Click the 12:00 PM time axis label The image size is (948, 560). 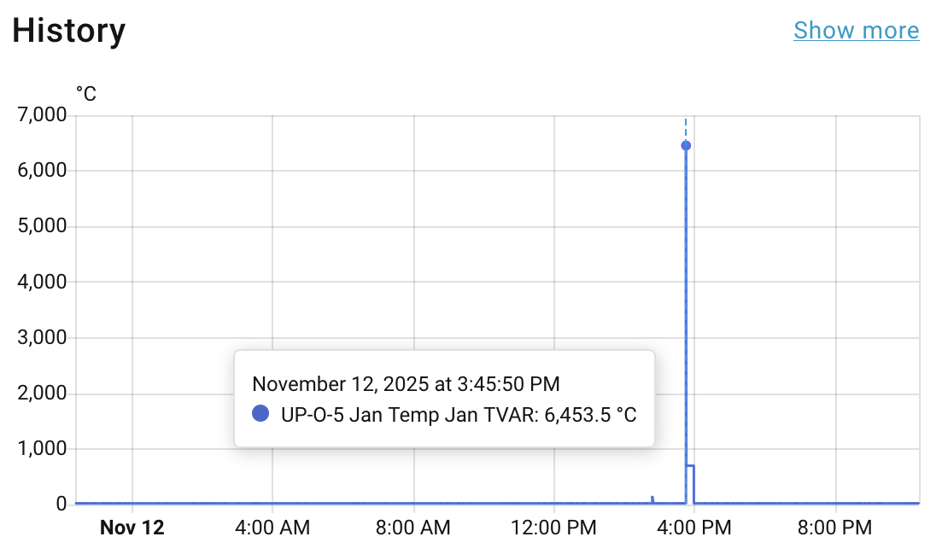click(554, 528)
